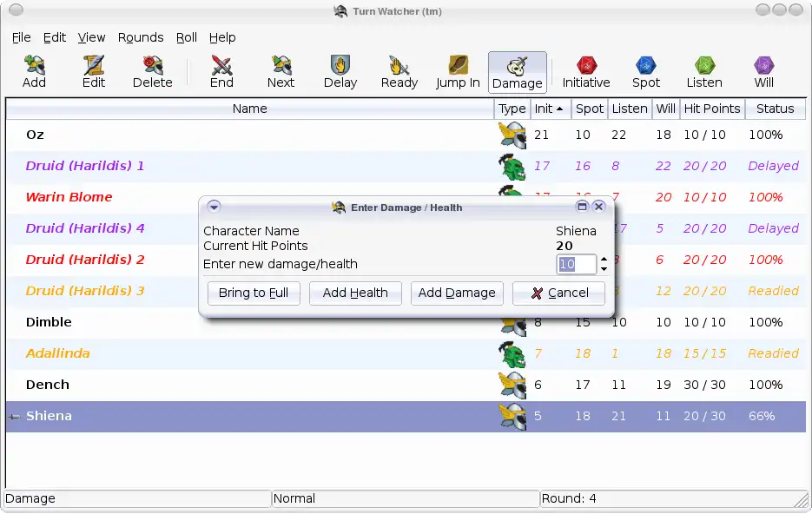Screen dimensions: 812x514
Task: Click the orc type icon for Druid (Harildis) 1
Action: [x=512, y=167]
